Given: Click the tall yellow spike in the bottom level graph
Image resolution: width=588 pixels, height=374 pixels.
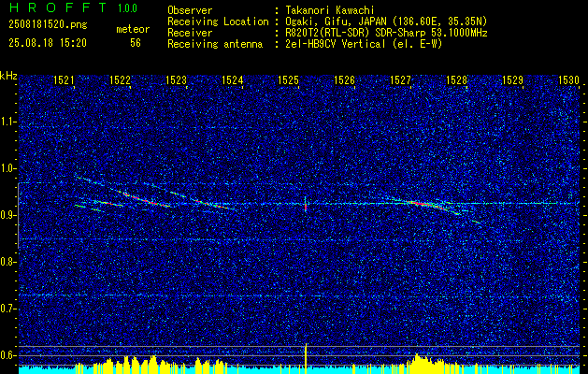Looking at the screenshot, I should [306, 358].
